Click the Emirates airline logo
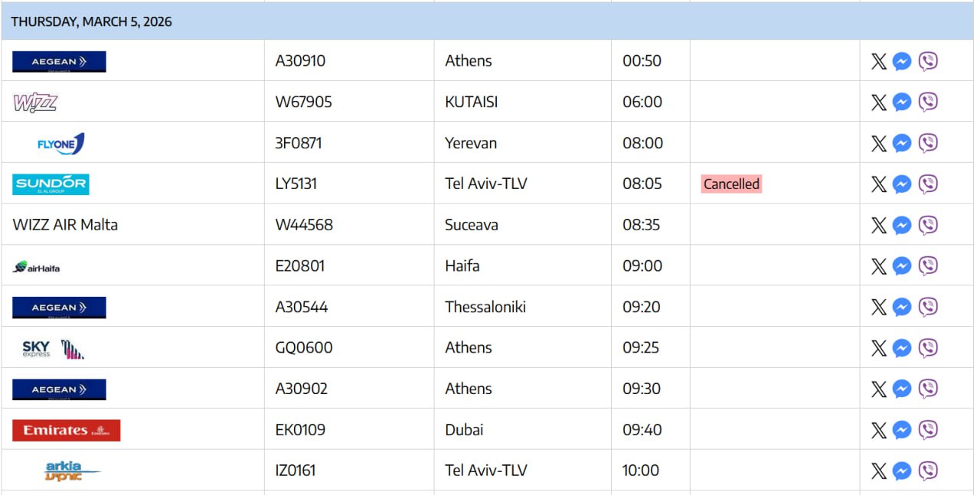 pos(66,430)
